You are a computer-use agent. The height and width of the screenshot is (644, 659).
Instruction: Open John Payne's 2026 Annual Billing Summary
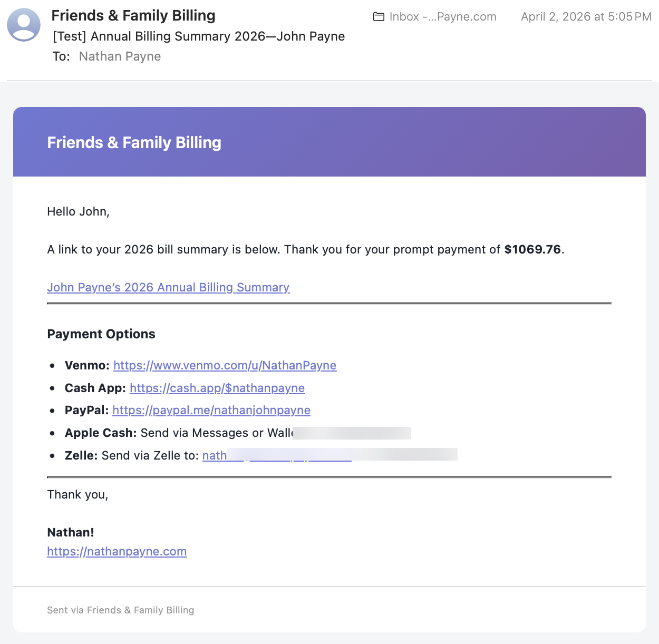pos(168,287)
